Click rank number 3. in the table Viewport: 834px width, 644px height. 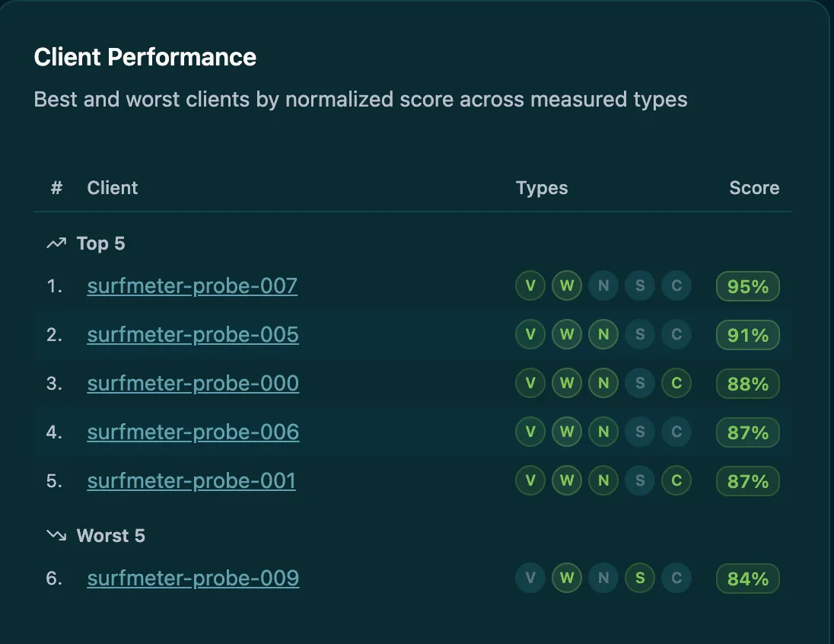coord(54,384)
